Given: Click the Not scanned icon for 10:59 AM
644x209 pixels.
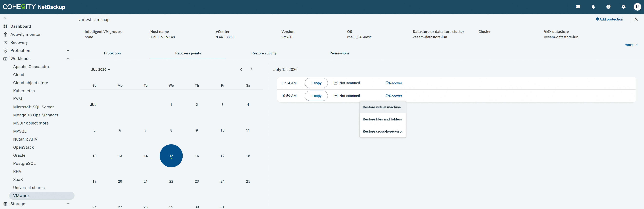Looking at the screenshot, I should coord(336,95).
